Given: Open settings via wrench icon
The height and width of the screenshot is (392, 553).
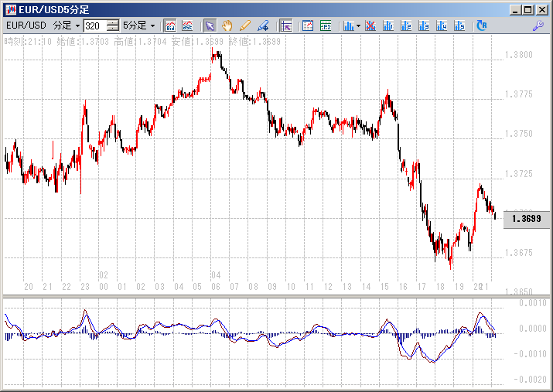Looking at the screenshot, I should 538,26.
